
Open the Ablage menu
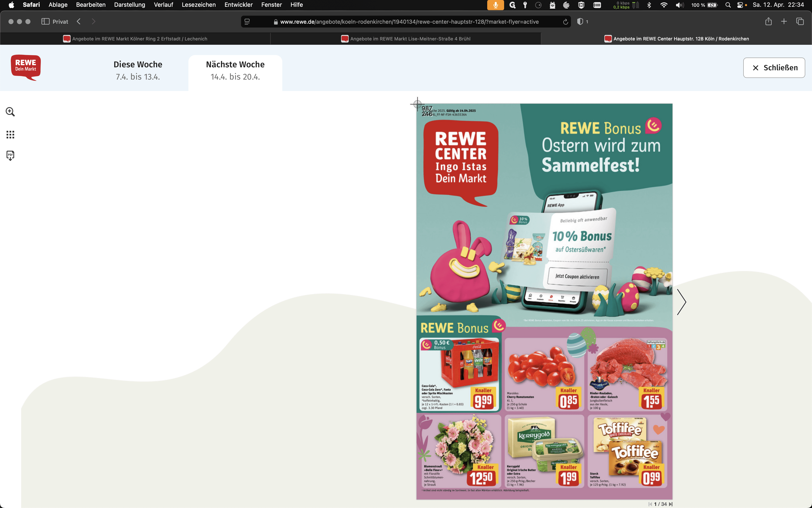pyautogui.click(x=58, y=5)
